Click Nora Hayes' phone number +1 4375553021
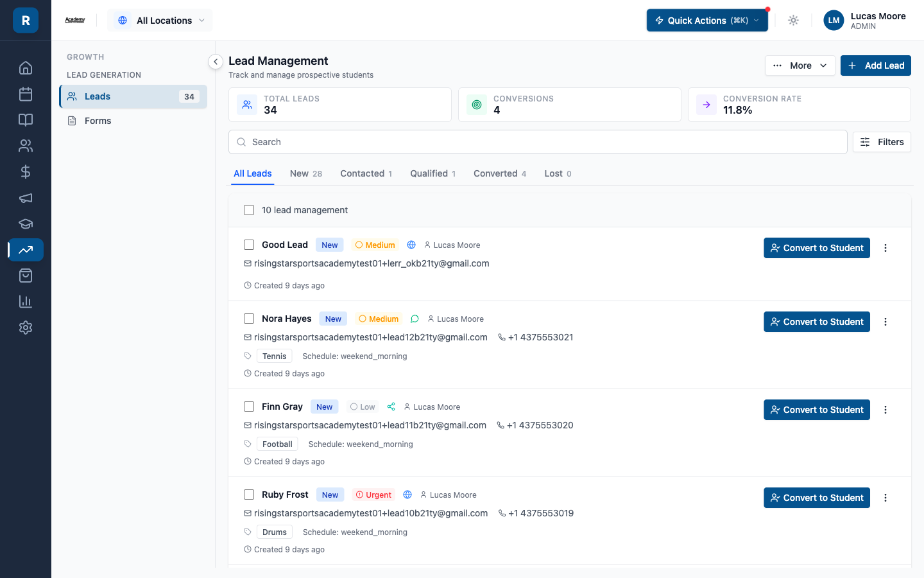 click(541, 337)
